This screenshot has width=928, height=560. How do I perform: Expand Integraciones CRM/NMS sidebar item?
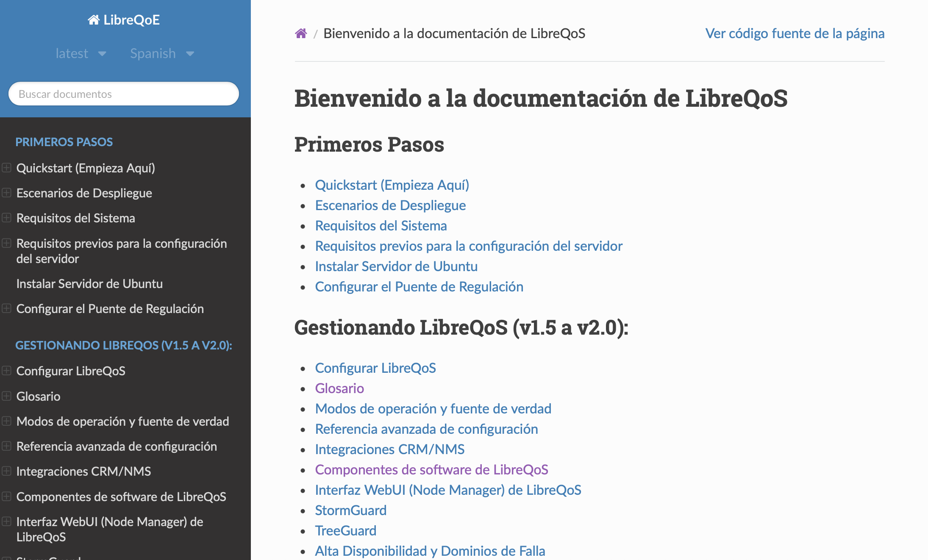6,471
